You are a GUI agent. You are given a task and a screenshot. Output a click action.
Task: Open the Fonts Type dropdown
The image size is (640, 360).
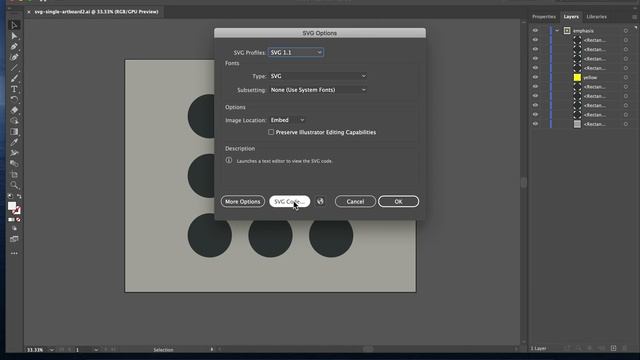(318, 76)
